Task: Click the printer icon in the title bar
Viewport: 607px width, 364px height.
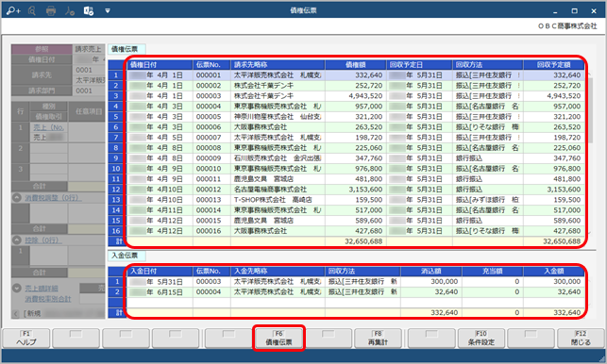Action: tap(51, 10)
